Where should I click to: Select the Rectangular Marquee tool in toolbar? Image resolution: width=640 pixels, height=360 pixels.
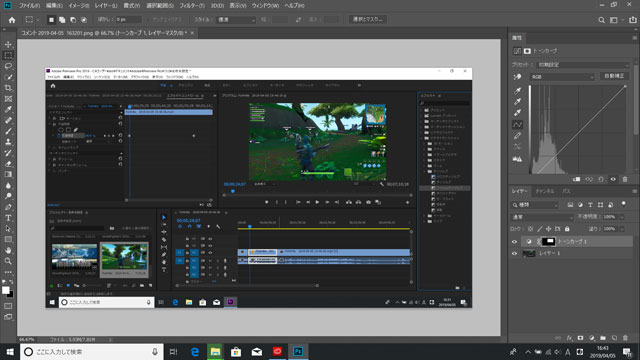pyautogui.click(x=8, y=55)
